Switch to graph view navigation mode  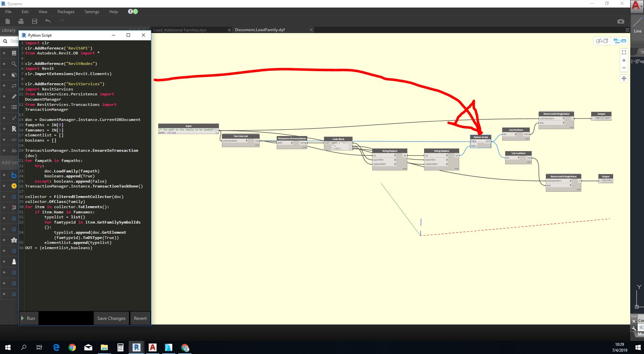[619, 41]
